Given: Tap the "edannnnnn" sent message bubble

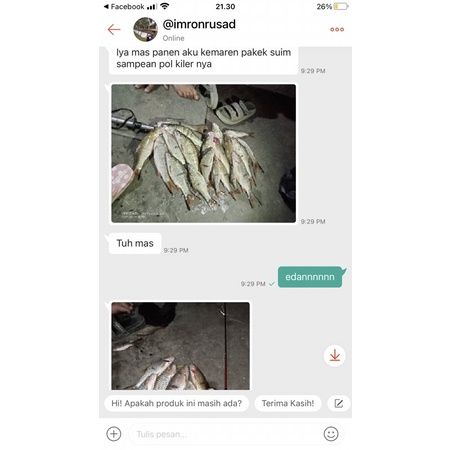Looking at the screenshot, I should tap(310, 277).
